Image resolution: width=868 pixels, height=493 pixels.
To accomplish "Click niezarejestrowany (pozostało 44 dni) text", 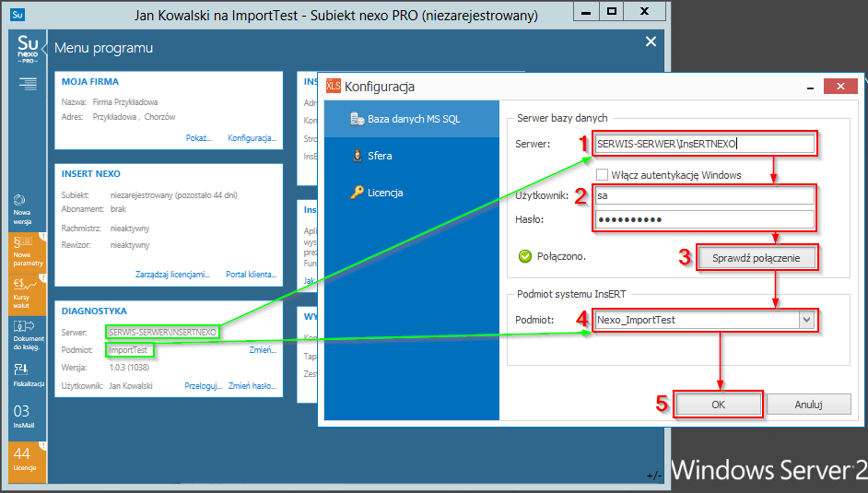I will pos(174,194).
